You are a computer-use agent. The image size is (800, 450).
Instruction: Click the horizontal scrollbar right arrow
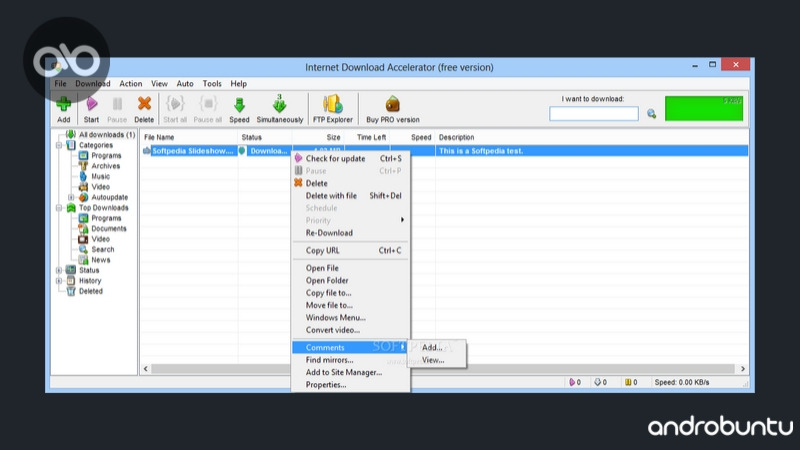point(743,368)
